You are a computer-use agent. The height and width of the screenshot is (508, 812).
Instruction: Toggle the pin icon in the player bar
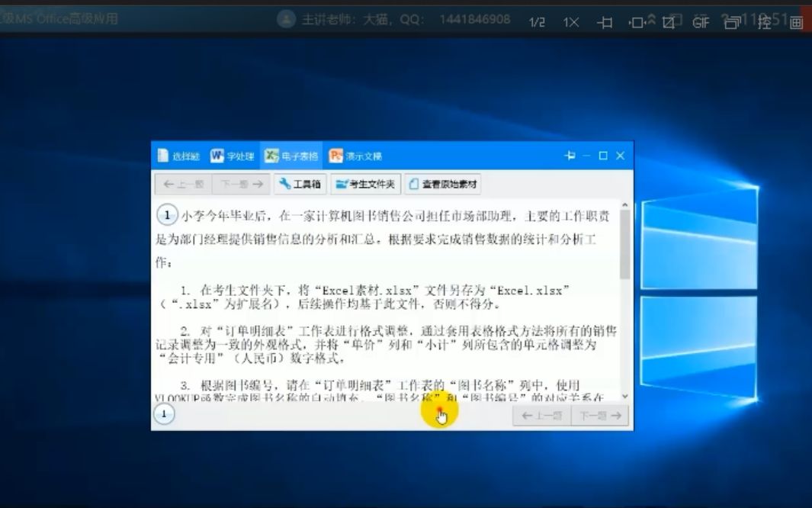pos(607,21)
